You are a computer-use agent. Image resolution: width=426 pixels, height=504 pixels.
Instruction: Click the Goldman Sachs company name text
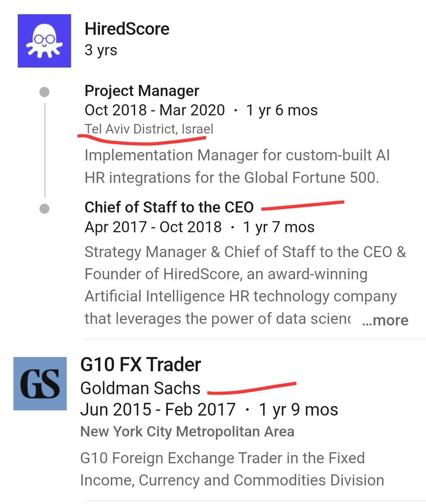[x=140, y=388]
